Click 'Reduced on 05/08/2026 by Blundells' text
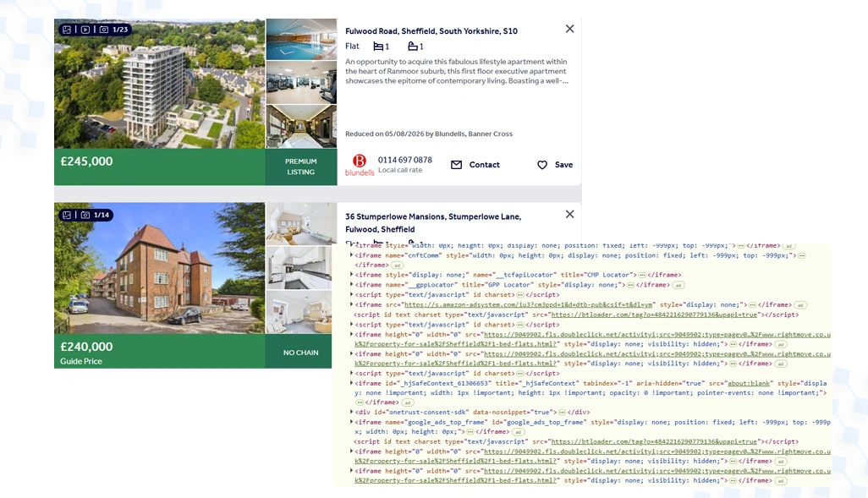Viewport: 868px width, 498px height. point(429,134)
